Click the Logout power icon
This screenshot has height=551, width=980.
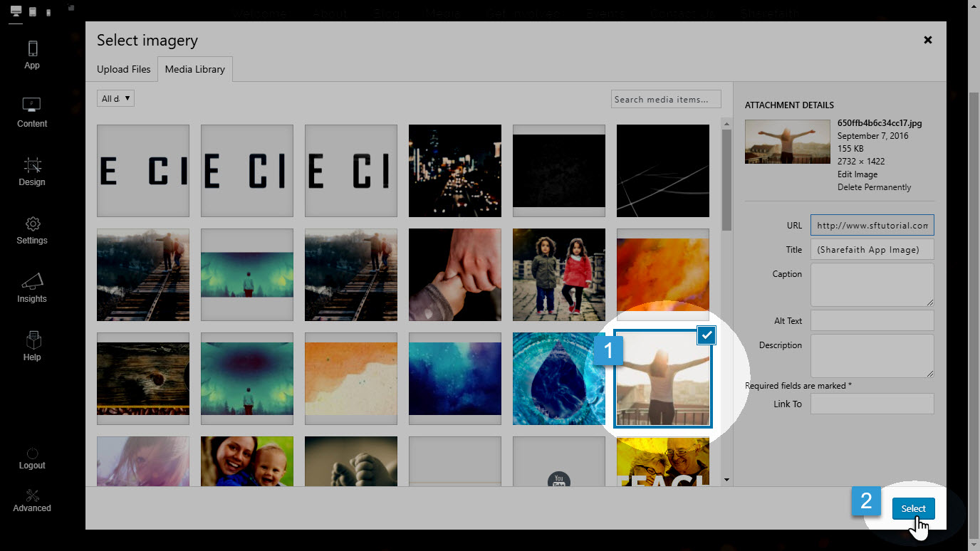(x=32, y=453)
